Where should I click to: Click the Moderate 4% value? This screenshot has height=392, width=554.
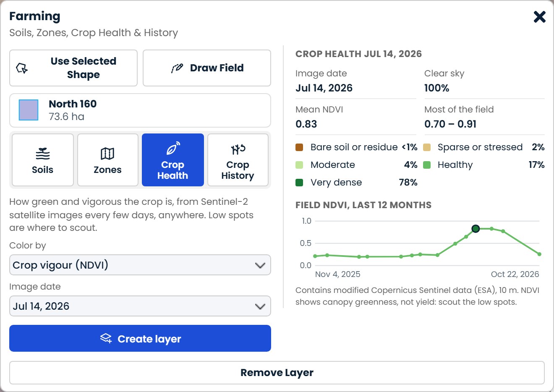[410, 165]
